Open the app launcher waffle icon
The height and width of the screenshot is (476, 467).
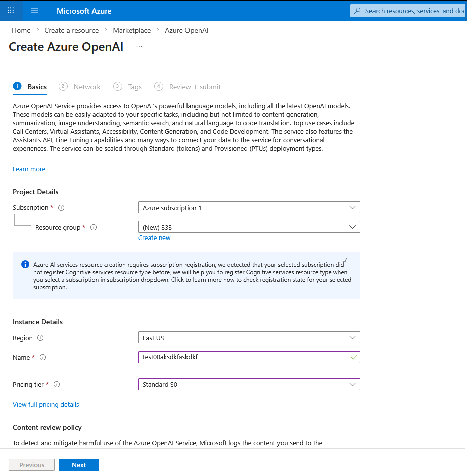click(11, 11)
